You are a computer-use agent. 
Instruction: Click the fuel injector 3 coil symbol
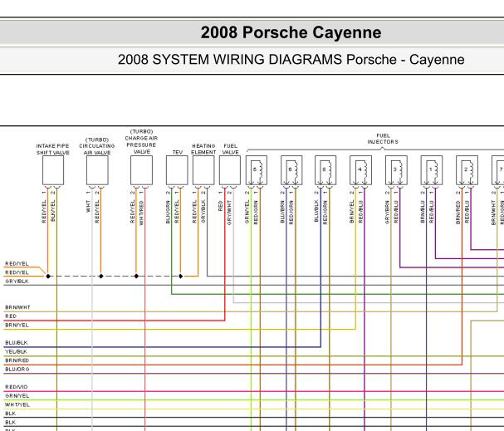pos(396,170)
